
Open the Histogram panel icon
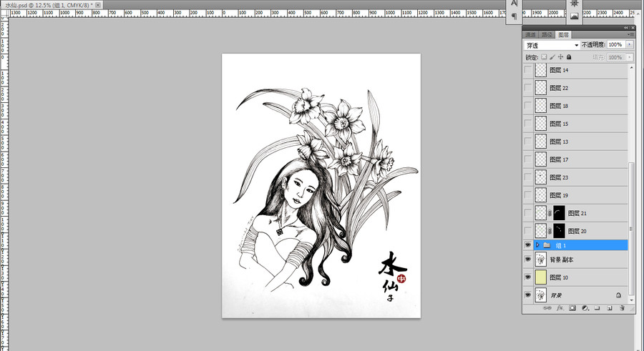(x=574, y=16)
